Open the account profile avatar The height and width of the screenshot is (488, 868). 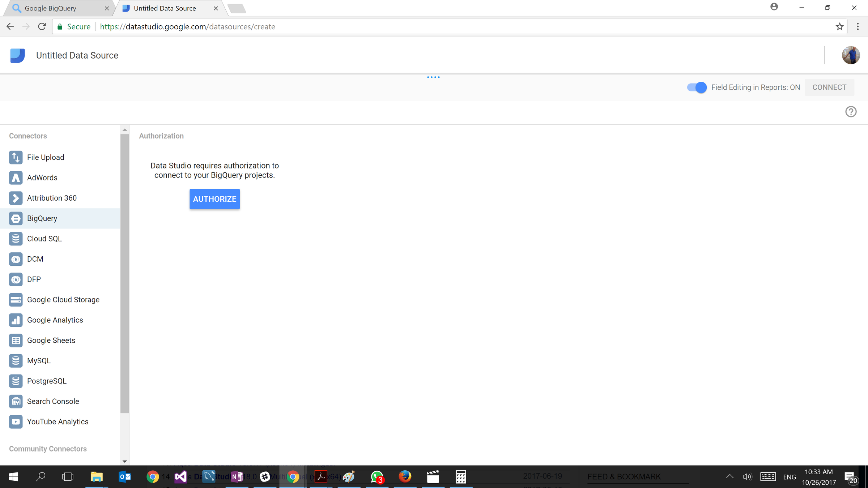coord(851,55)
